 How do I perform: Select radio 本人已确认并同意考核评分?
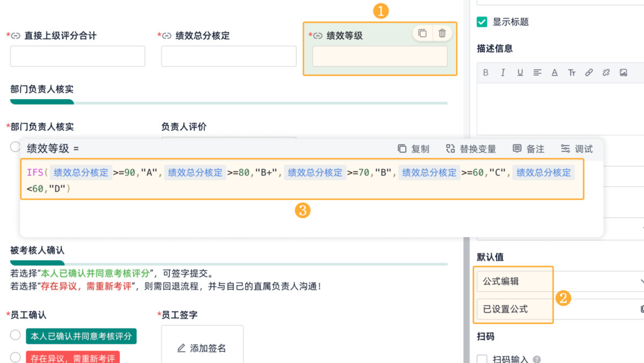[16, 336]
